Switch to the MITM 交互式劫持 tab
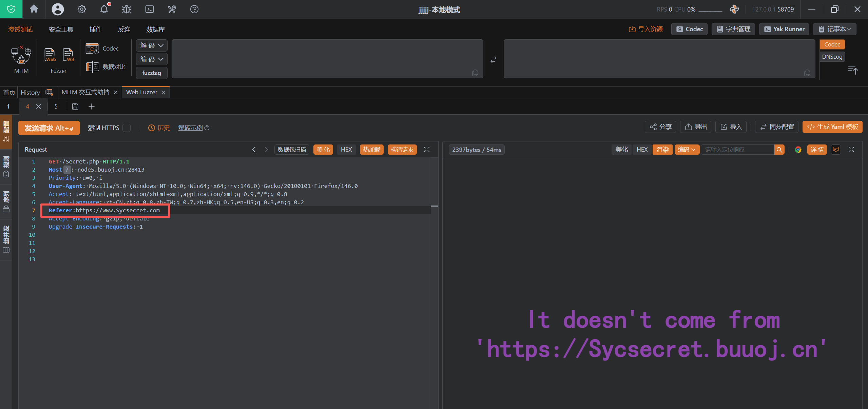Viewport: 868px width, 409px height. pyautogui.click(x=85, y=92)
